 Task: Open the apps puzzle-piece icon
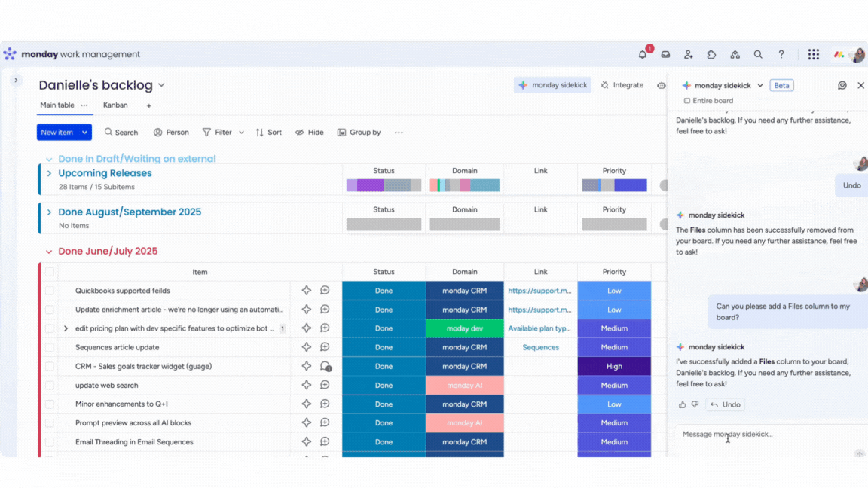point(711,55)
